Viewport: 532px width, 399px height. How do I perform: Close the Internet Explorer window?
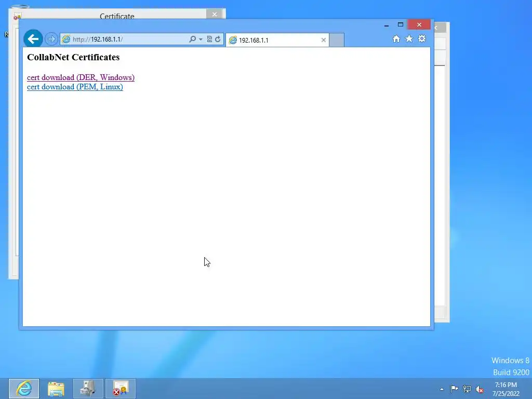tap(419, 25)
